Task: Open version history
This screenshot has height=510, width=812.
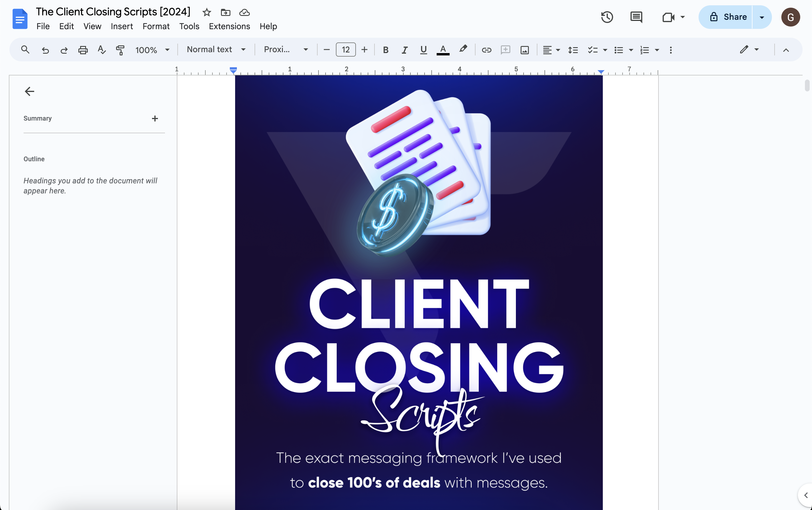Action: [x=608, y=17]
